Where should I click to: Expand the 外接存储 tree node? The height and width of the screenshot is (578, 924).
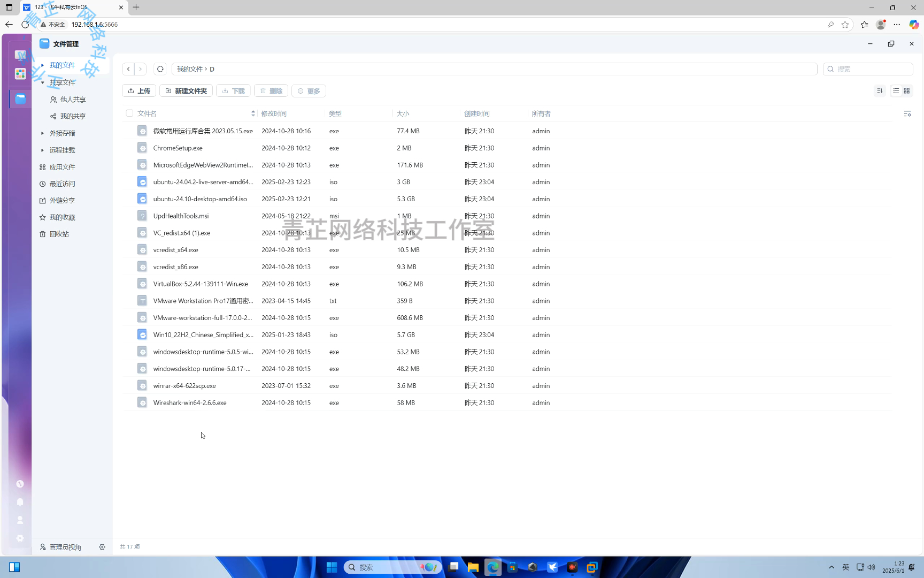(x=42, y=133)
